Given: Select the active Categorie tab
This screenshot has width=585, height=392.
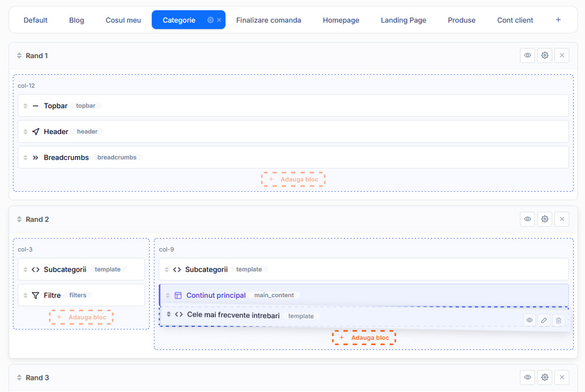Looking at the screenshot, I should coord(179,20).
